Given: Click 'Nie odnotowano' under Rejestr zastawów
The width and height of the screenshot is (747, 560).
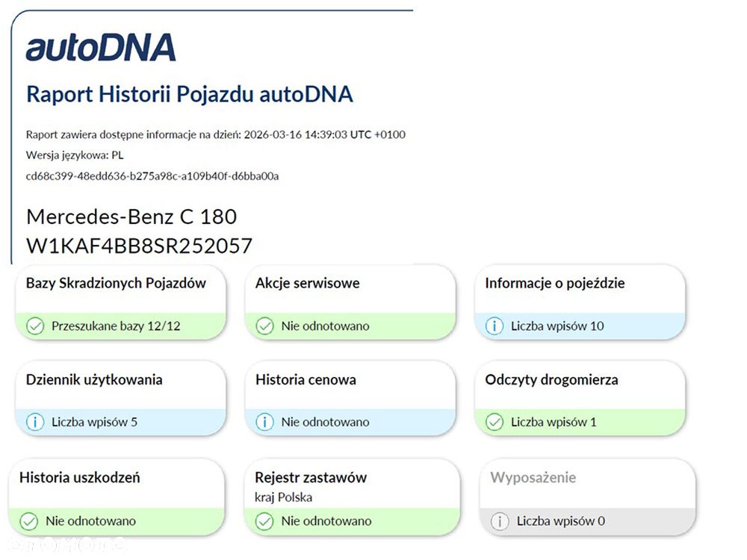Looking at the screenshot, I should coord(326,521).
